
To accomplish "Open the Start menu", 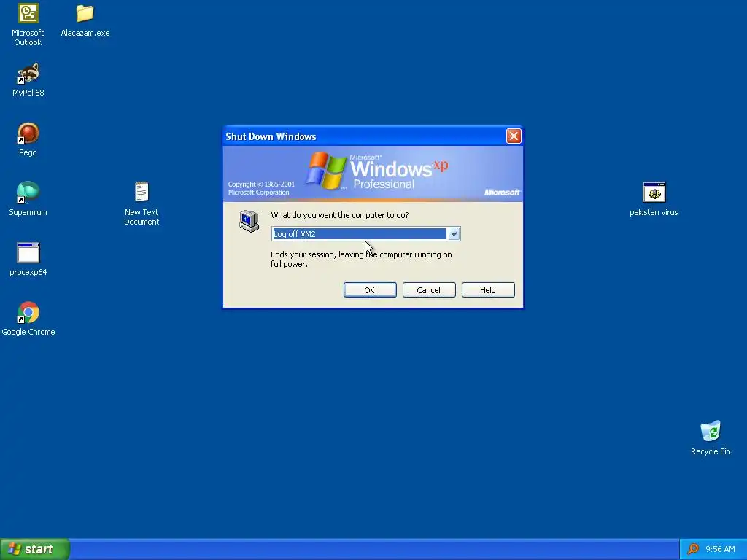I will [x=35, y=549].
